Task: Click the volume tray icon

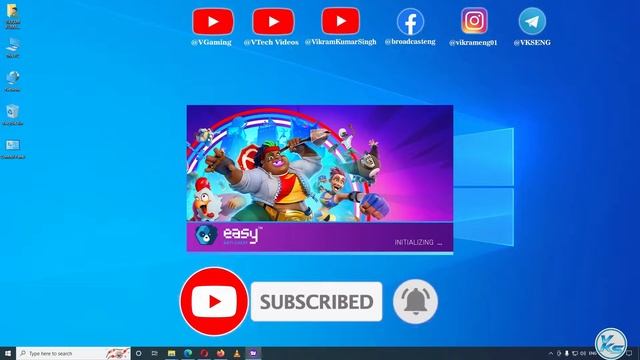Action: 583,353
